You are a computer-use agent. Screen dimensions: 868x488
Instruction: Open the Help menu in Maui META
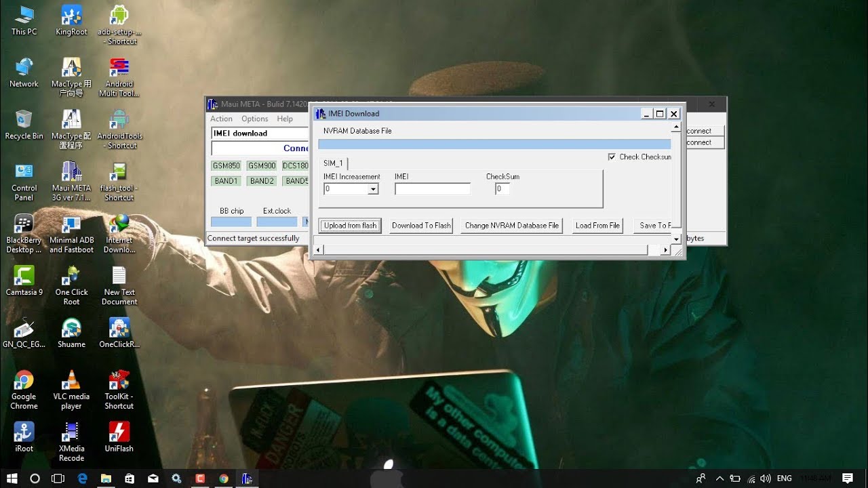tap(285, 119)
